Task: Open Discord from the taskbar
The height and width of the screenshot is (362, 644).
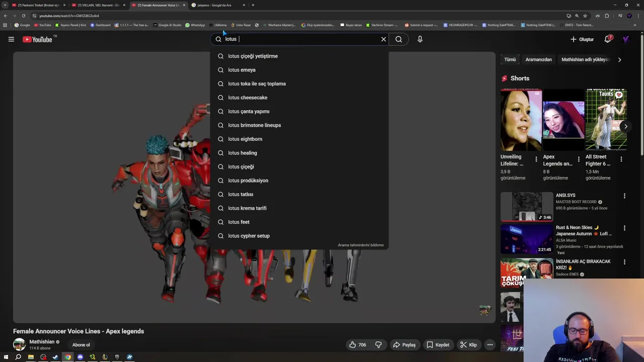Action: tap(80, 357)
